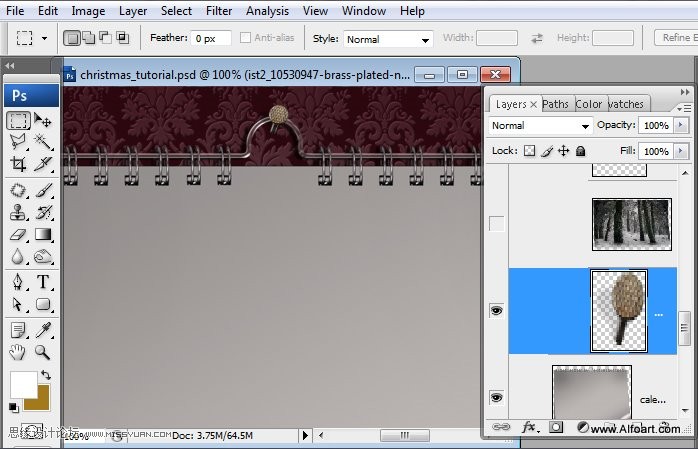Select the Path Selection arrow tool
Screen dimensions: 698x449
coord(18,304)
